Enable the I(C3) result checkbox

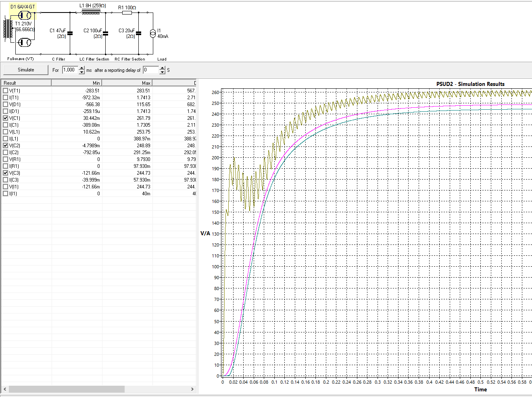click(x=6, y=180)
